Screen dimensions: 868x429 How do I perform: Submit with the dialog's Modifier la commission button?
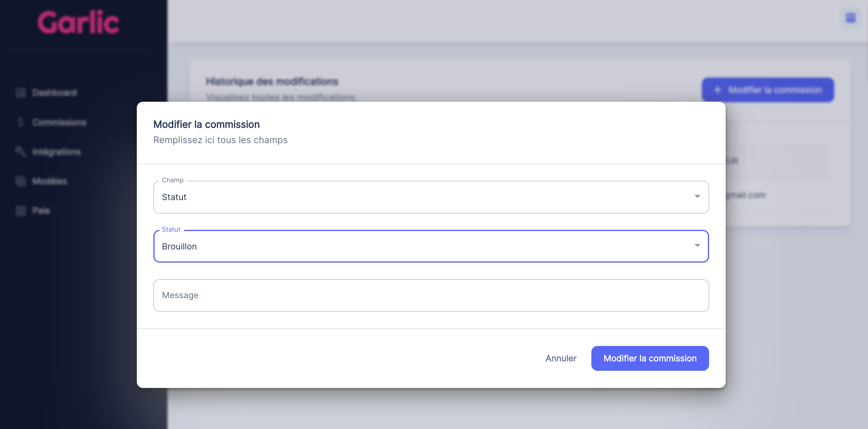[650, 358]
